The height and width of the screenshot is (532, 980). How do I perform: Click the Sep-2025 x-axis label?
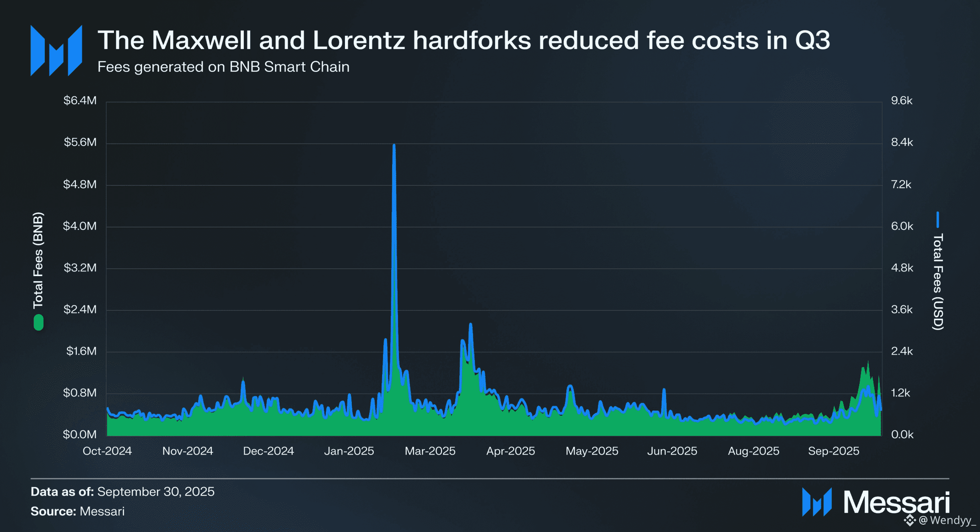pos(834,451)
